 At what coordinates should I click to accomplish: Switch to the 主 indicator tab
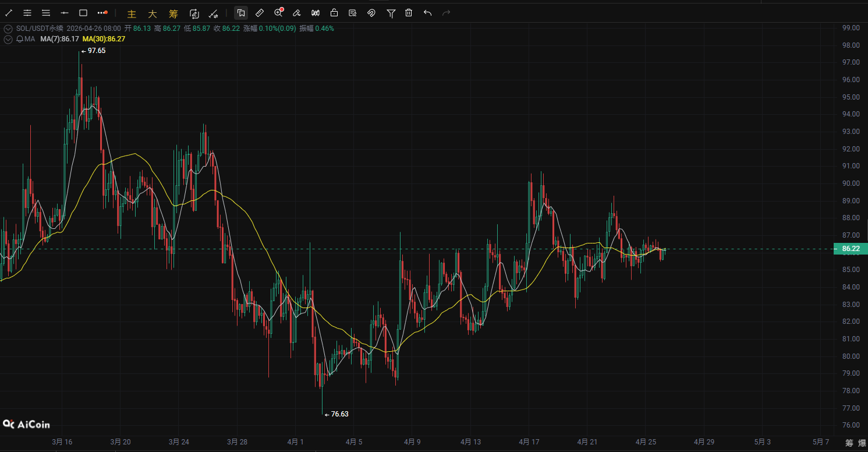click(x=132, y=13)
